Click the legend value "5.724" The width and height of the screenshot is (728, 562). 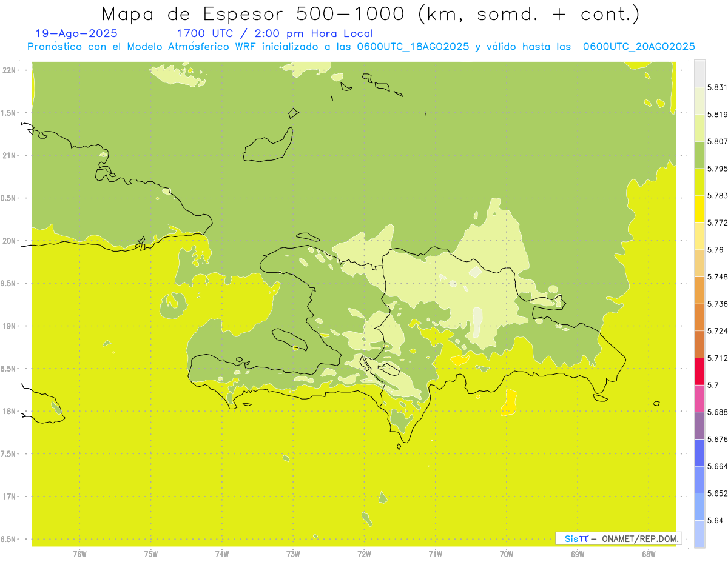coord(718,331)
